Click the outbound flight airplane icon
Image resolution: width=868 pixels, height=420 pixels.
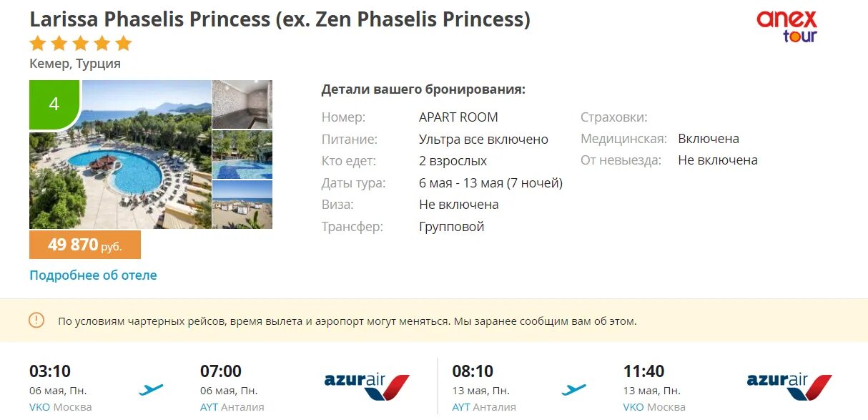151,389
